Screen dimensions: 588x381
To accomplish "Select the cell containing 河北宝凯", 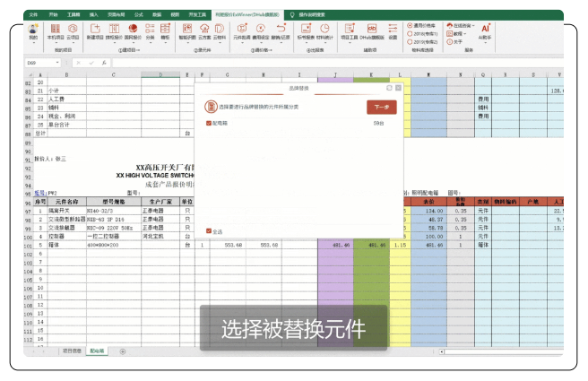I will 160,237.
